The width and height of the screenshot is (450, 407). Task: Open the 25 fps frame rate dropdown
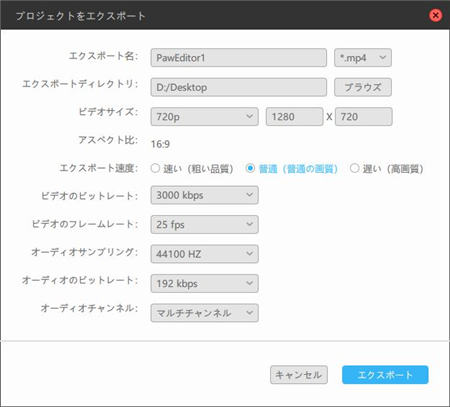tap(204, 224)
